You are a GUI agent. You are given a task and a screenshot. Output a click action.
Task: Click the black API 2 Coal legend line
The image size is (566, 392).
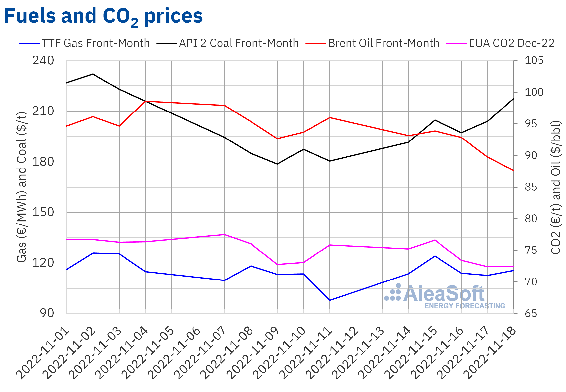(167, 43)
